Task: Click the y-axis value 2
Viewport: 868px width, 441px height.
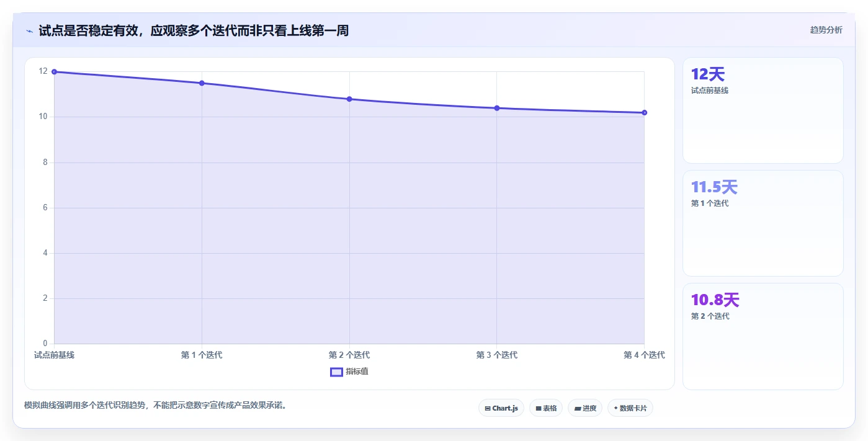Action: coord(45,298)
